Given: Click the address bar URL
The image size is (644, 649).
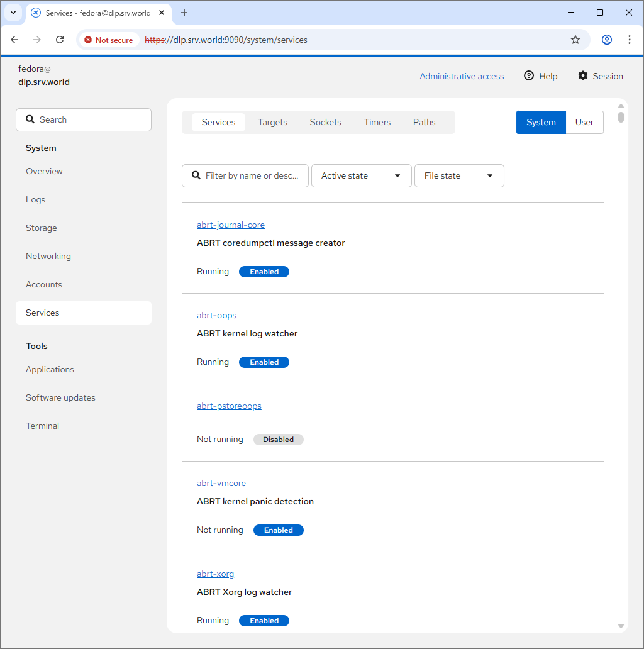Looking at the screenshot, I should pyautogui.click(x=226, y=40).
